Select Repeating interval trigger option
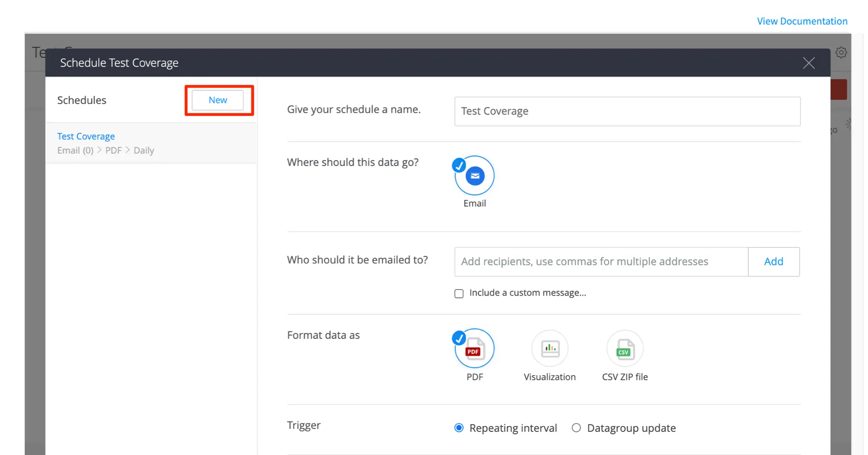This screenshot has width=868, height=455. tap(459, 428)
